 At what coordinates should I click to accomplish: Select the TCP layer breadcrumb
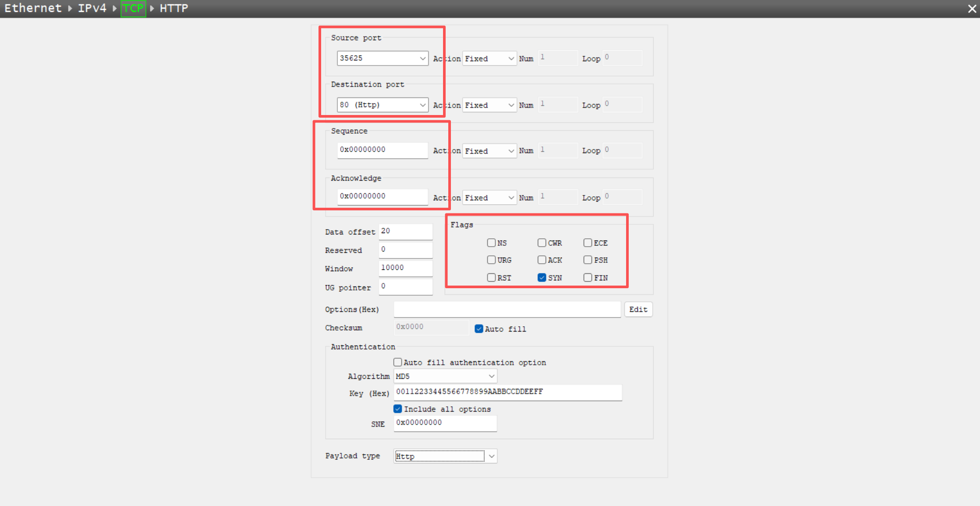133,8
